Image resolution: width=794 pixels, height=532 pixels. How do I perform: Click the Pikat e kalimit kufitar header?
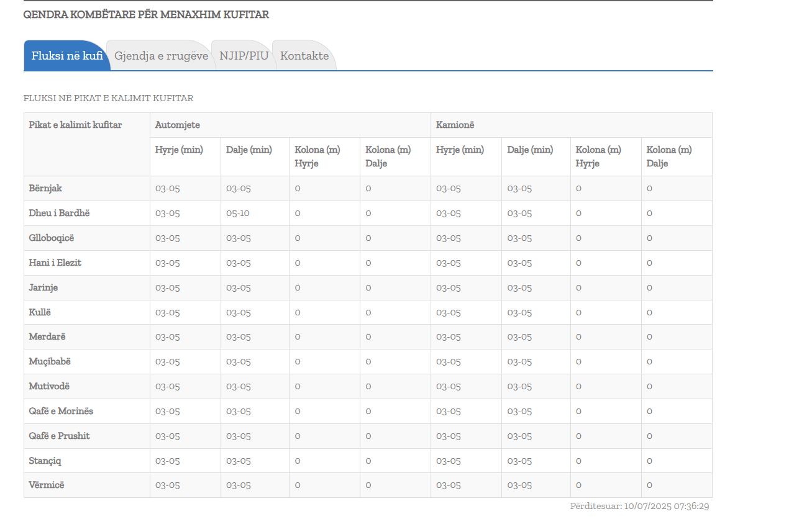coord(75,125)
